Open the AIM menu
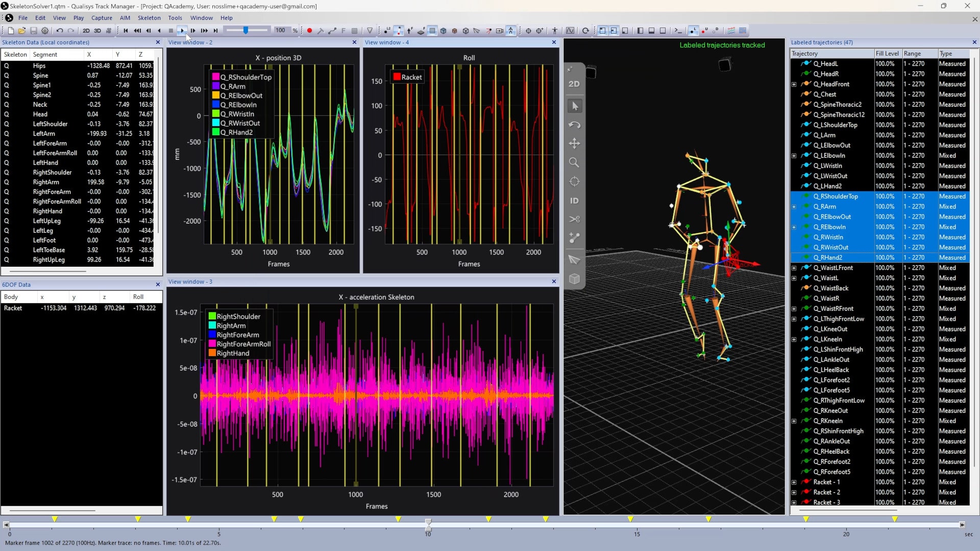 [125, 18]
